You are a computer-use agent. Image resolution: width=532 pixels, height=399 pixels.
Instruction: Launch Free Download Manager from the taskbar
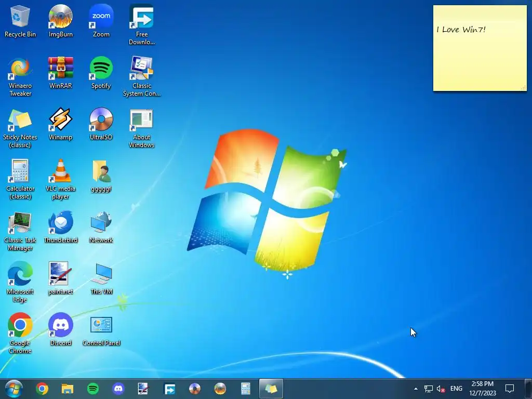point(169,389)
